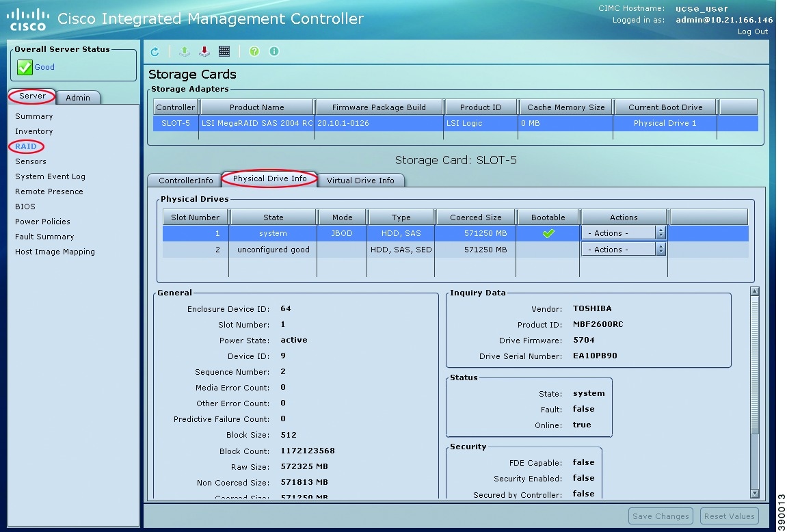Screen dimensions: 787x532
Task: Select Sensors in the Server menu
Action: (31, 161)
